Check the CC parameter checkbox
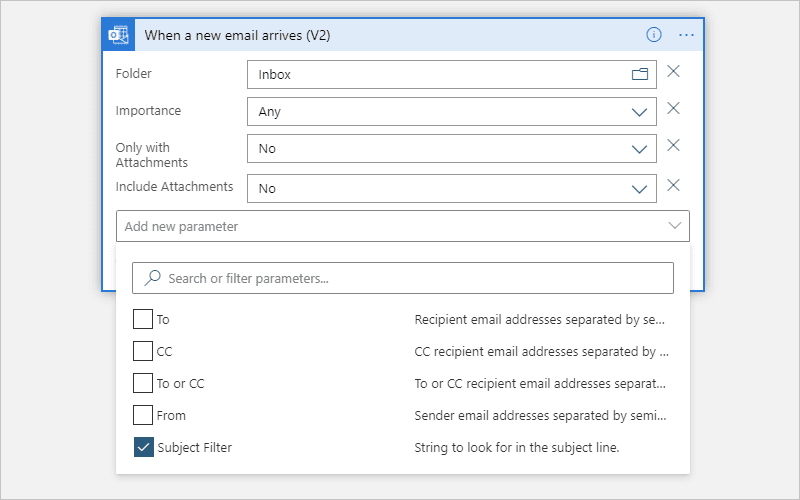Viewport: 800px width, 500px height. coord(143,352)
